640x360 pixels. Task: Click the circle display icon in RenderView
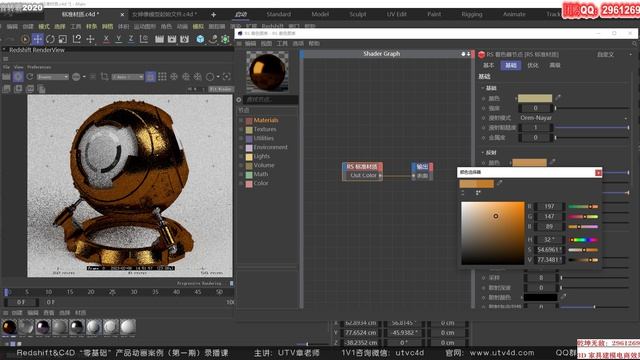pyautogui.click(x=210, y=76)
